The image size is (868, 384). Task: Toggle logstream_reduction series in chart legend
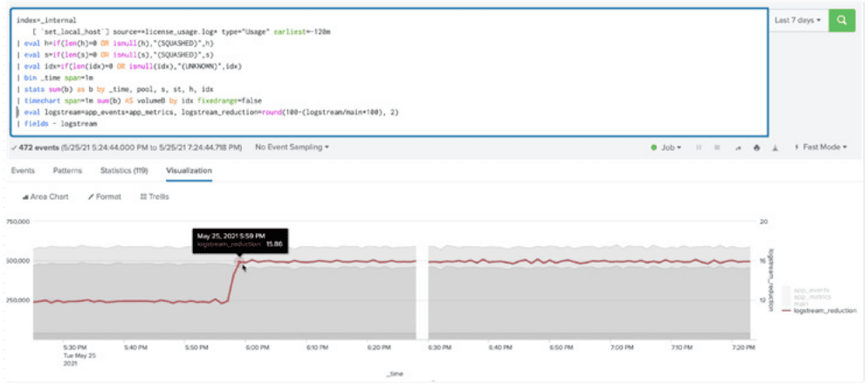(x=819, y=310)
